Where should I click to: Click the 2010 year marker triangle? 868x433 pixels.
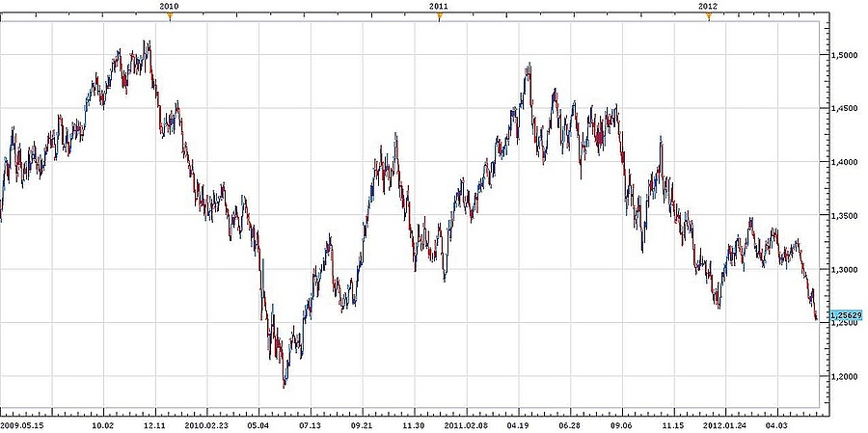pos(170,16)
